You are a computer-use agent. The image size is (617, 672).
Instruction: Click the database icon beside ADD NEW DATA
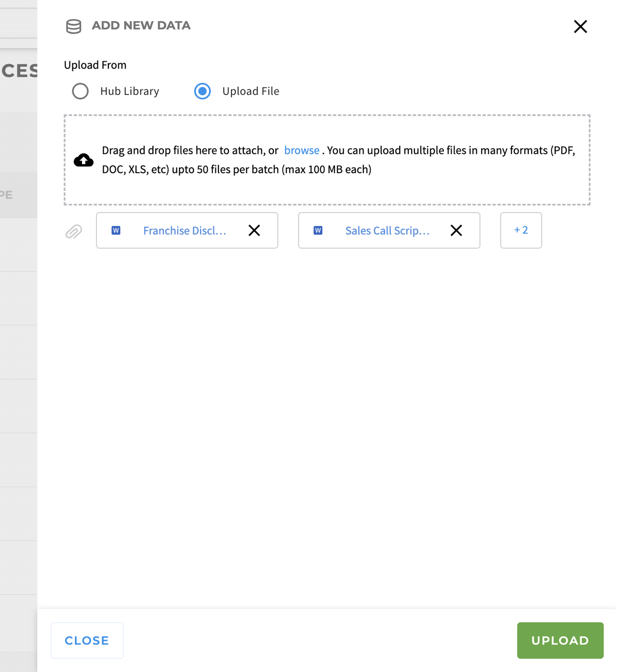73,27
